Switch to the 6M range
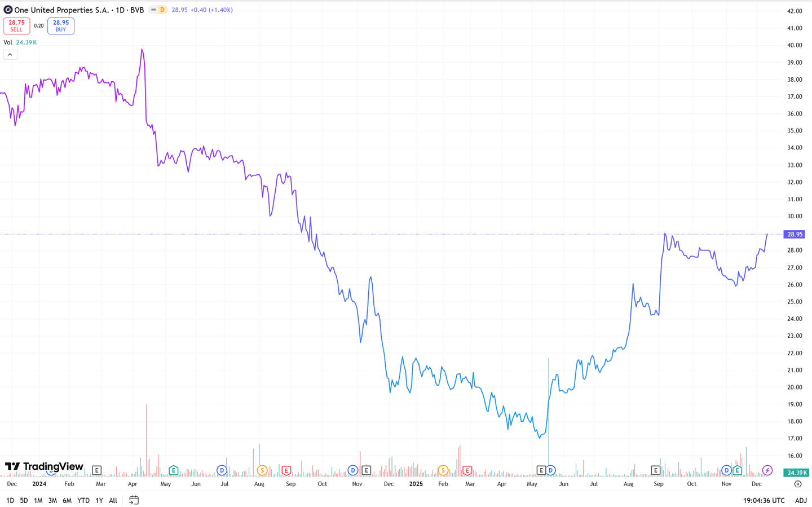This screenshot has width=812, height=507. click(x=67, y=500)
